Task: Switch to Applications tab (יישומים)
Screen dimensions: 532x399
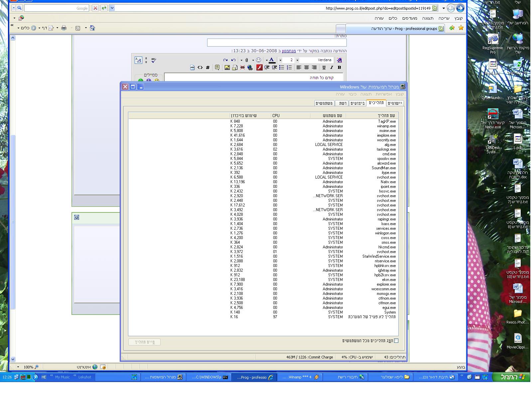Action: pyautogui.click(x=395, y=103)
